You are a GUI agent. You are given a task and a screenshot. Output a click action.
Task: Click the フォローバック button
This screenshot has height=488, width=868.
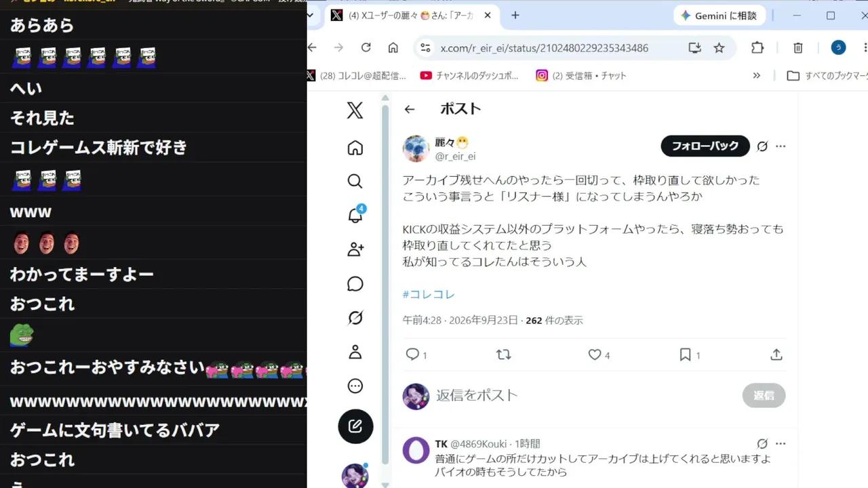tap(705, 146)
